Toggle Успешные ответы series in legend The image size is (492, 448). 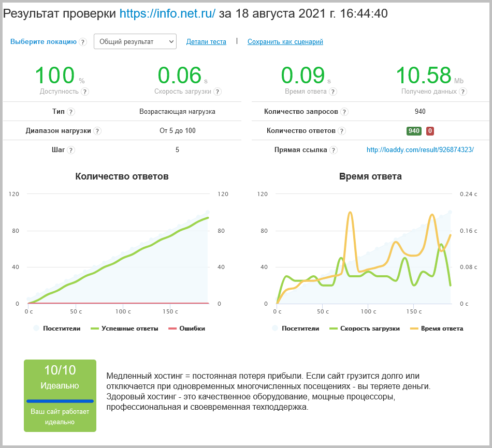124,328
